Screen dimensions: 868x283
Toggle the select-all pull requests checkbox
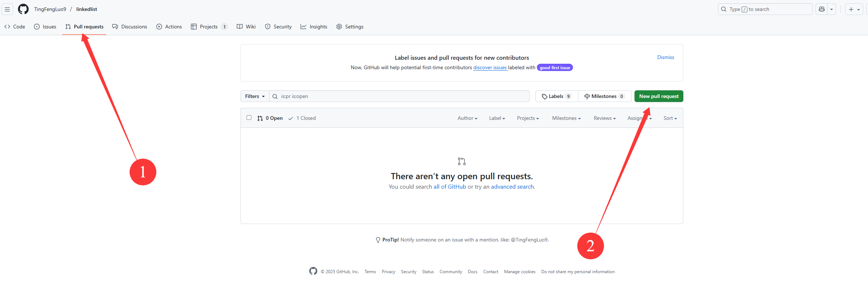click(249, 117)
